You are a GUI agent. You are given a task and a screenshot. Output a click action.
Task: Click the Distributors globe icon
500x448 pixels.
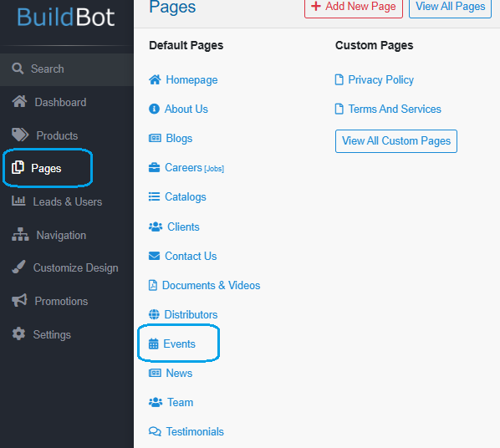click(x=154, y=314)
